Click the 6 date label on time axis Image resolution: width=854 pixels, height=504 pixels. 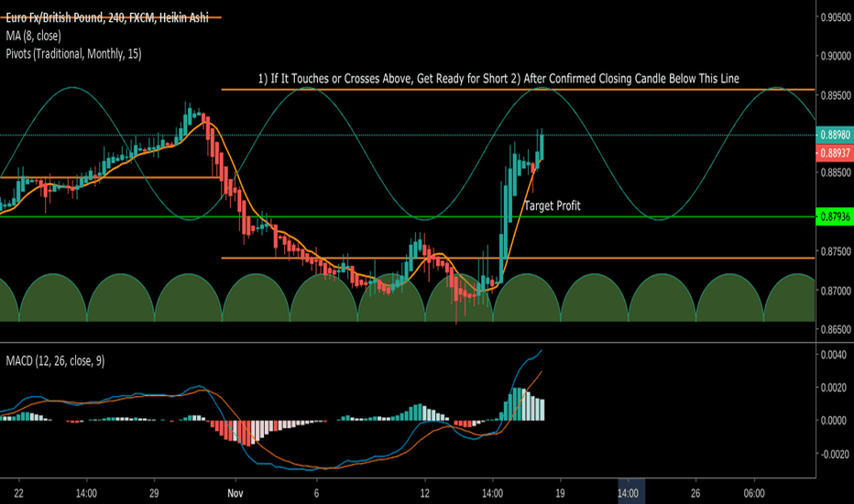pyautogui.click(x=316, y=494)
